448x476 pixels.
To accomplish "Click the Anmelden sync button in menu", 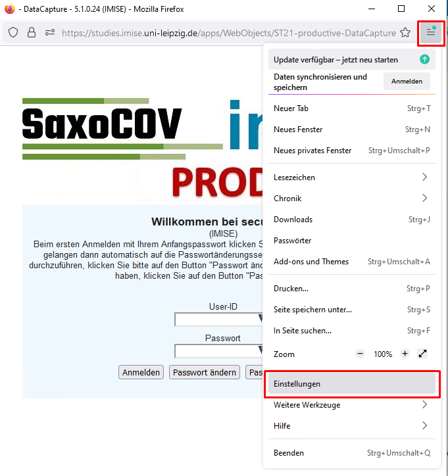I will tap(407, 81).
